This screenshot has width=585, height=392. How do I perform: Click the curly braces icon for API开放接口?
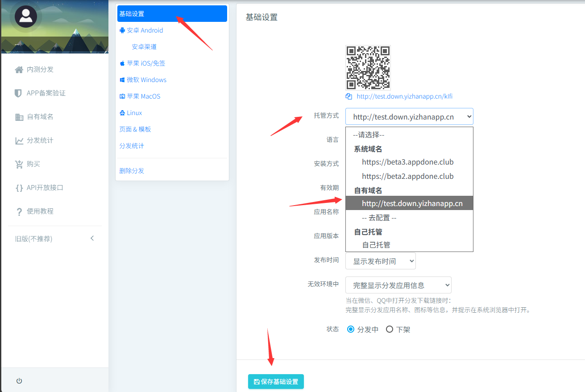19,188
